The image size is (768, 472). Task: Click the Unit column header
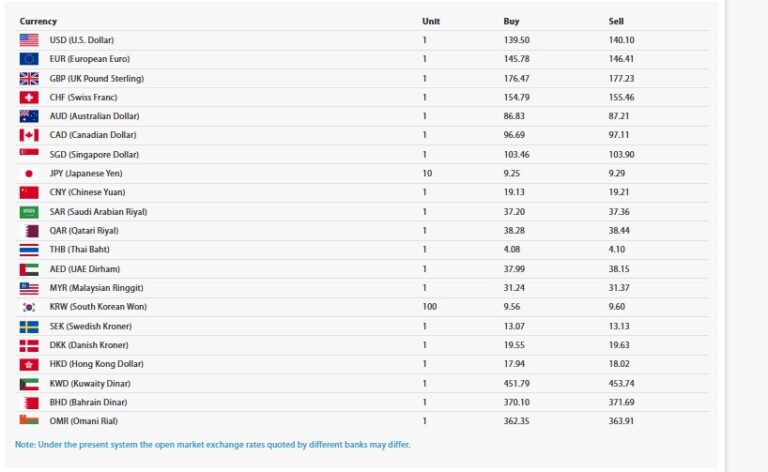pos(430,21)
